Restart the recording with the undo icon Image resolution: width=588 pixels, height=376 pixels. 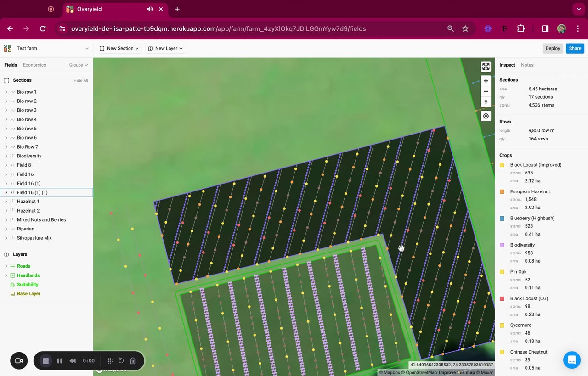[121, 361]
